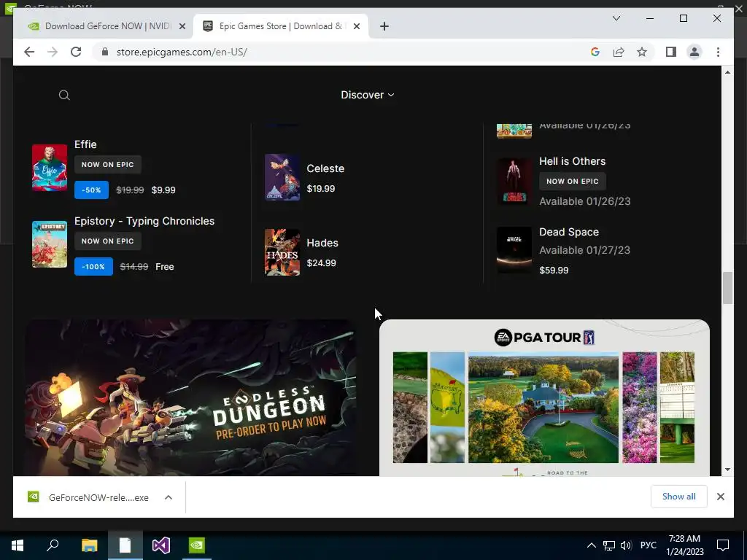747x560 pixels.
Task: Switch the РУС input language indicator
Action: tap(648, 545)
